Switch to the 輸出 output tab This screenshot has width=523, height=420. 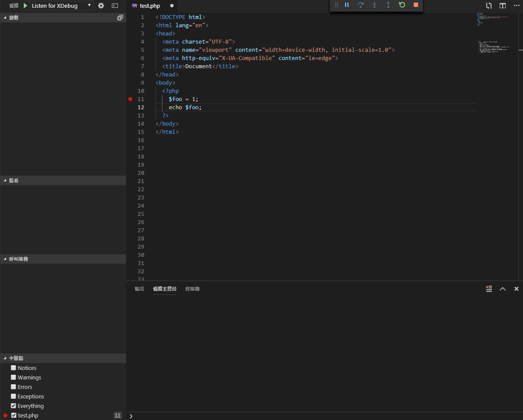coord(139,289)
